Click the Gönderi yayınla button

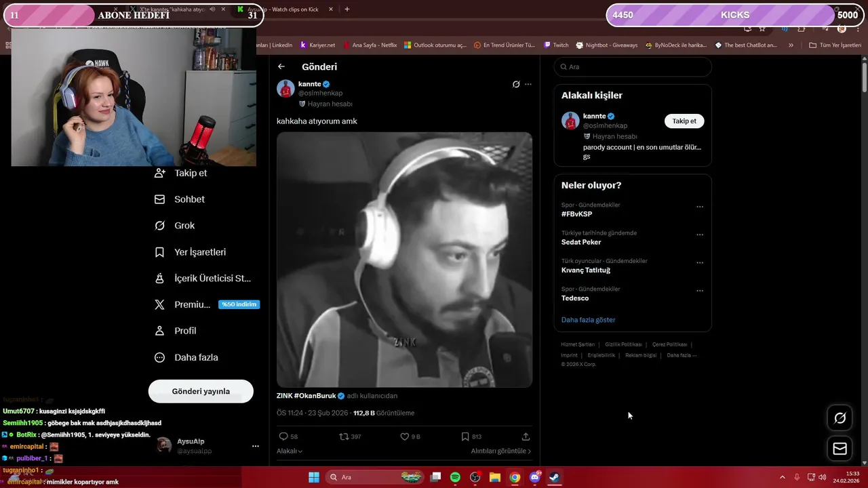201,391
